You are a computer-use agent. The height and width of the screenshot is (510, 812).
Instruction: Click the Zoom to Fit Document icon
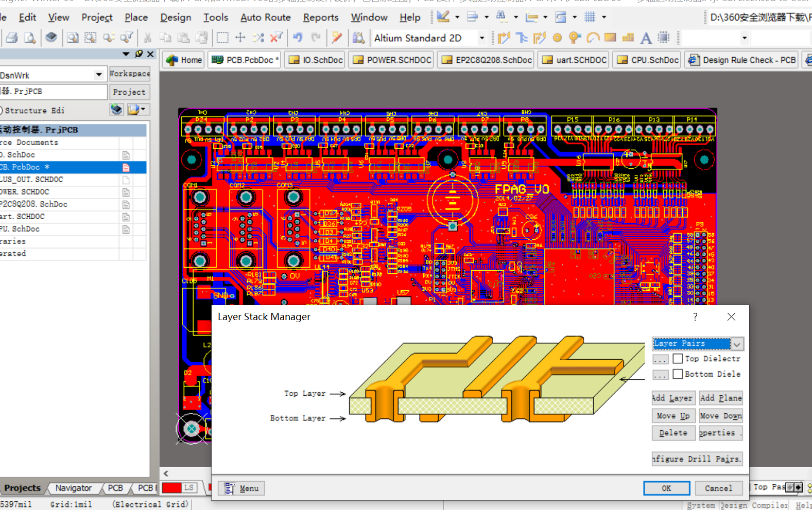click(73, 38)
